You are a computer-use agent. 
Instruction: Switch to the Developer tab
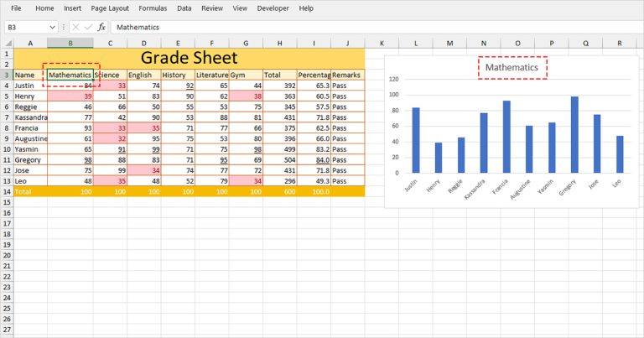[x=273, y=8]
